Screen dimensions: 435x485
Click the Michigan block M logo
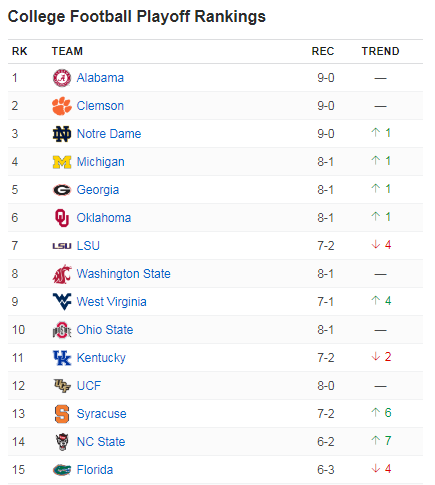pos(62,162)
